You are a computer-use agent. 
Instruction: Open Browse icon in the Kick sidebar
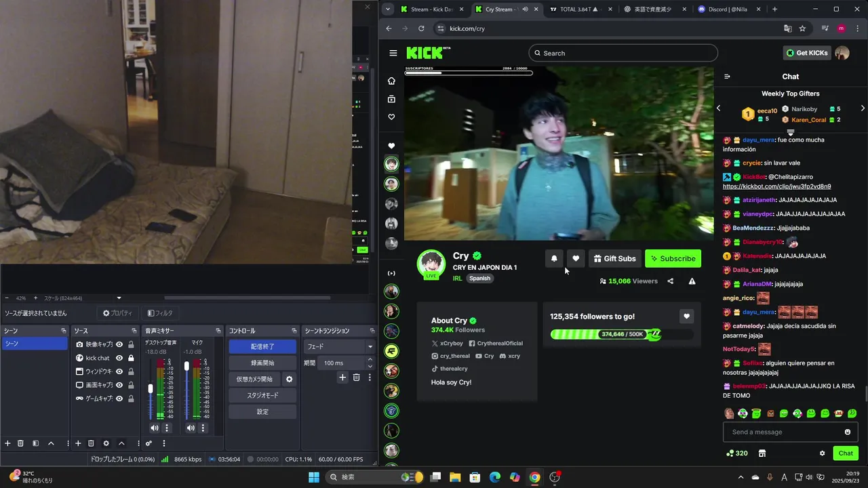click(x=391, y=99)
